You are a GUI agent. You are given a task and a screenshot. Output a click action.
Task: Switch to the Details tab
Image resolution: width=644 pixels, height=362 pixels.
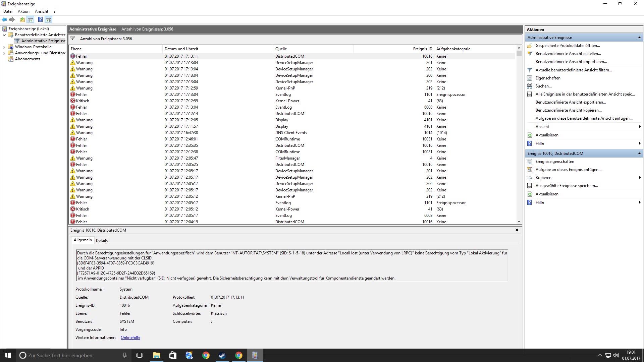(102, 240)
